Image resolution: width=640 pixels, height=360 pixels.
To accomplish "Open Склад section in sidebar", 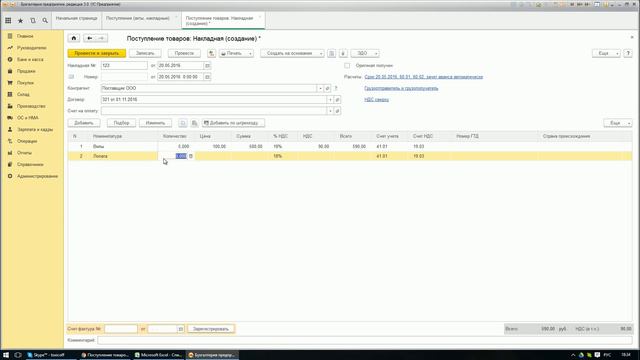I will click(x=23, y=94).
